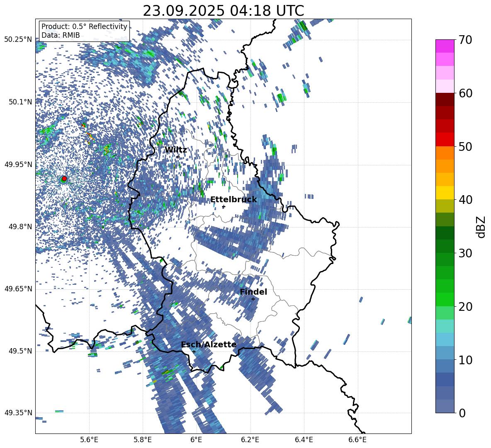
Task: Click the dBZ colorbar axis label
Action: click(481, 227)
